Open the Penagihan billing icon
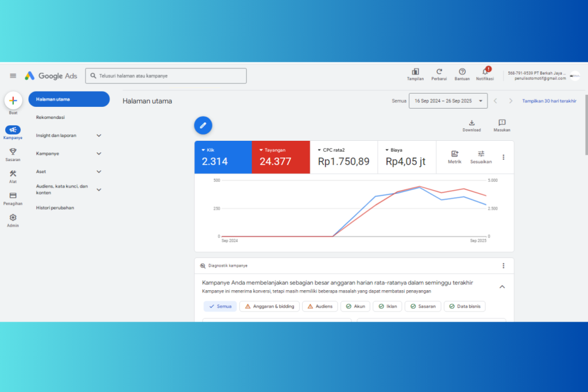The width and height of the screenshot is (588, 392). coord(13,195)
